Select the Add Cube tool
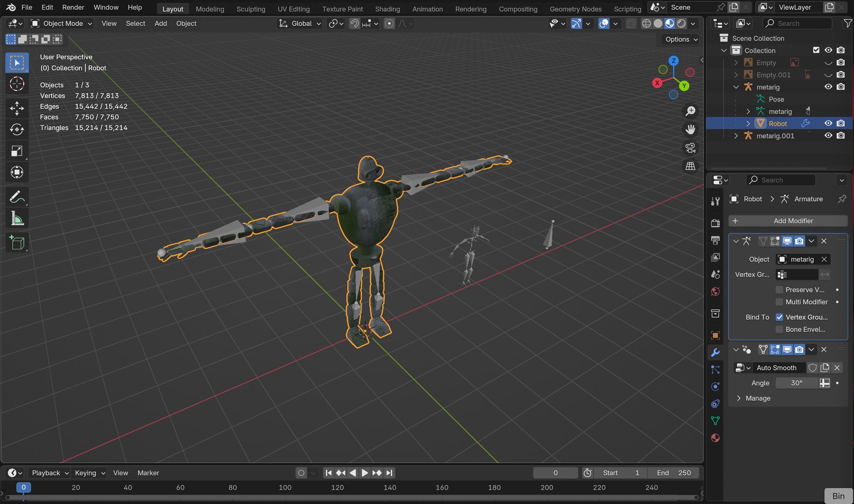The image size is (854, 504). pos(17,243)
